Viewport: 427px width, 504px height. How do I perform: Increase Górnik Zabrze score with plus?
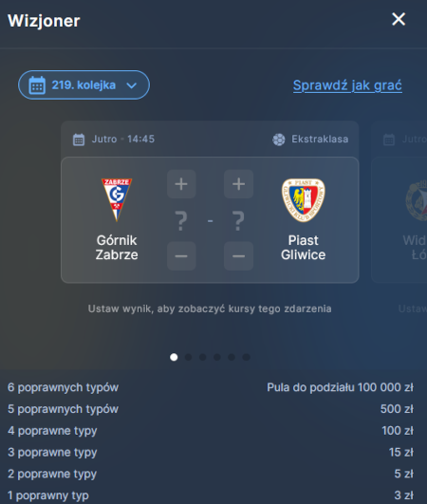pyautogui.click(x=181, y=184)
